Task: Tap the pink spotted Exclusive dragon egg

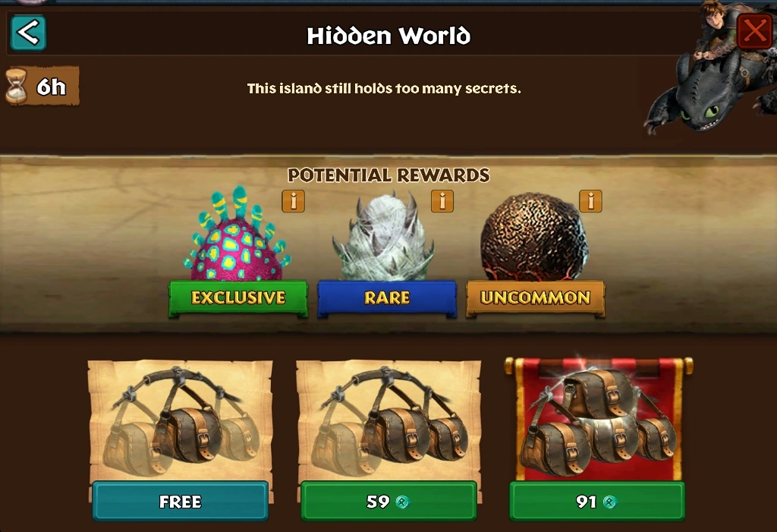Action: (x=238, y=235)
